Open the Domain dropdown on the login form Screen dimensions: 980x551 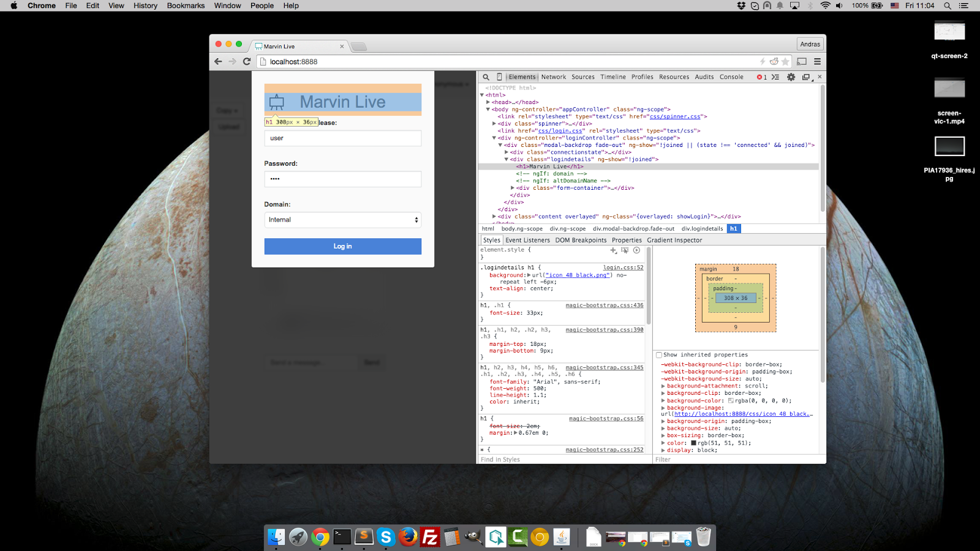(x=342, y=219)
